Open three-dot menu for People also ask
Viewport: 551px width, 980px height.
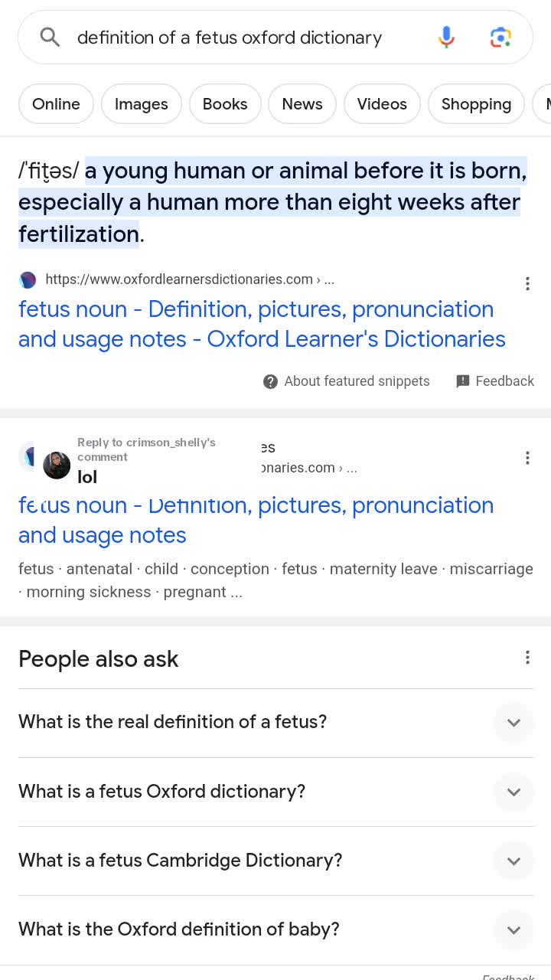tap(527, 658)
